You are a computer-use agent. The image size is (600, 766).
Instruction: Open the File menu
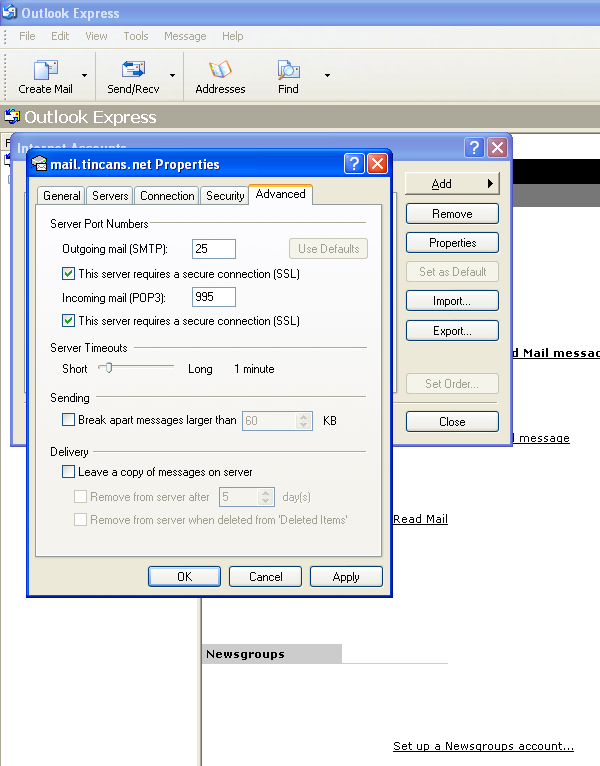coord(27,36)
